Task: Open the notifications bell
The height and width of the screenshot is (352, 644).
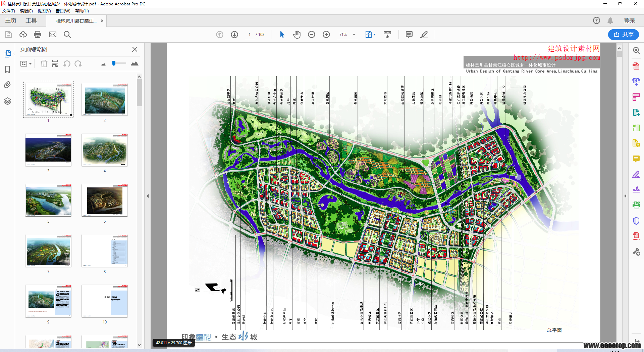Action: [x=610, y=20]
